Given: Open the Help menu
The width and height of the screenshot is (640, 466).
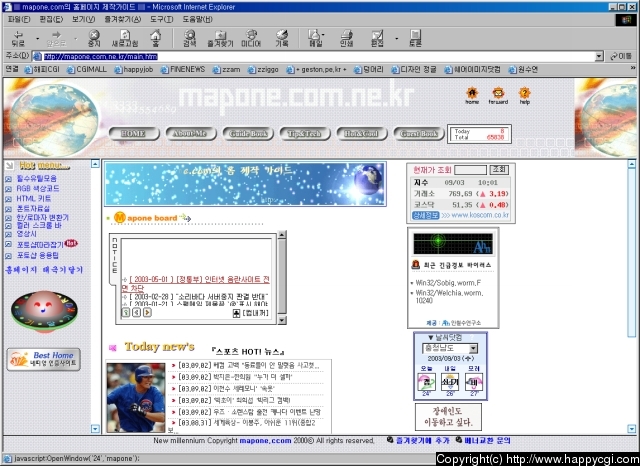Looking at the screenshot, I should (x=197, y=19).
